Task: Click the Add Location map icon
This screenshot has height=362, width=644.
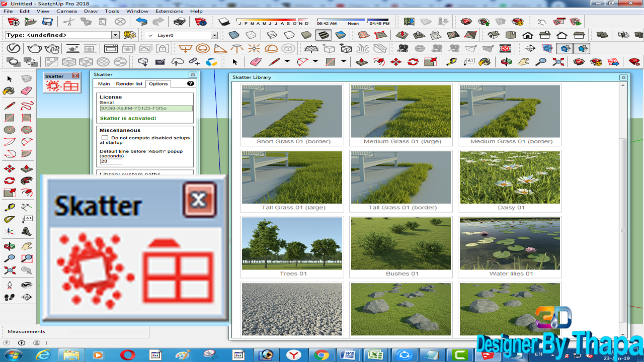Action: point(409,22)
